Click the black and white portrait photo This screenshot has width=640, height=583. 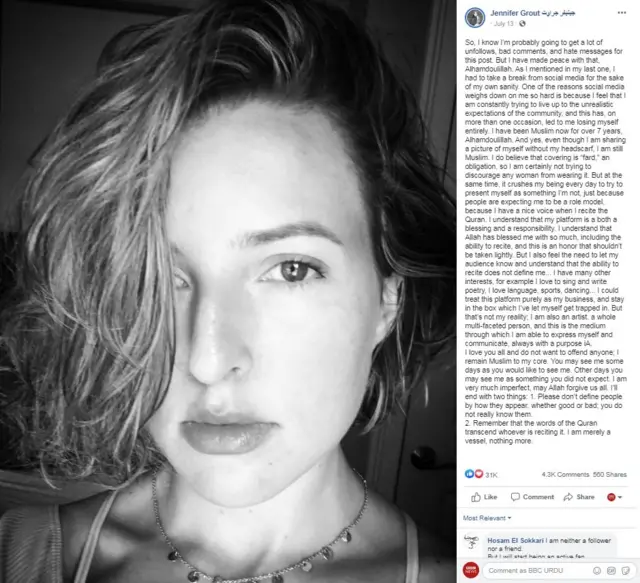(228, 292)
